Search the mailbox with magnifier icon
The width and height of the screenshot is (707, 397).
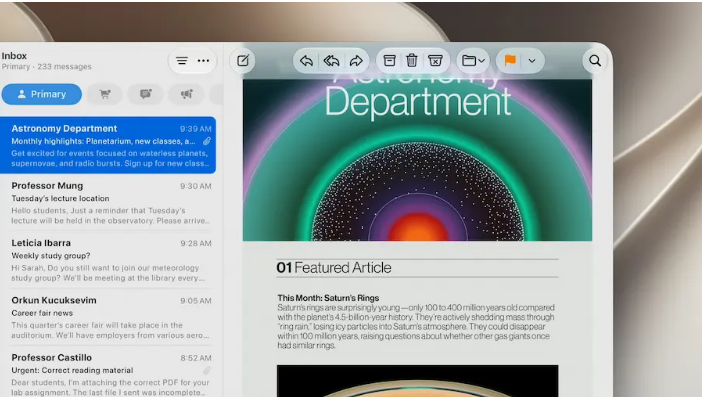595,60
